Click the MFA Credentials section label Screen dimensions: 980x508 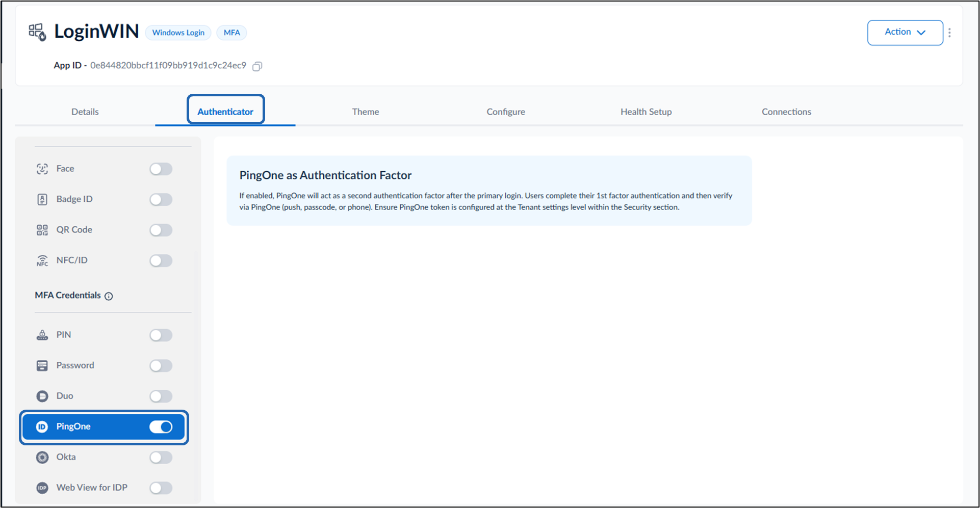68,296
